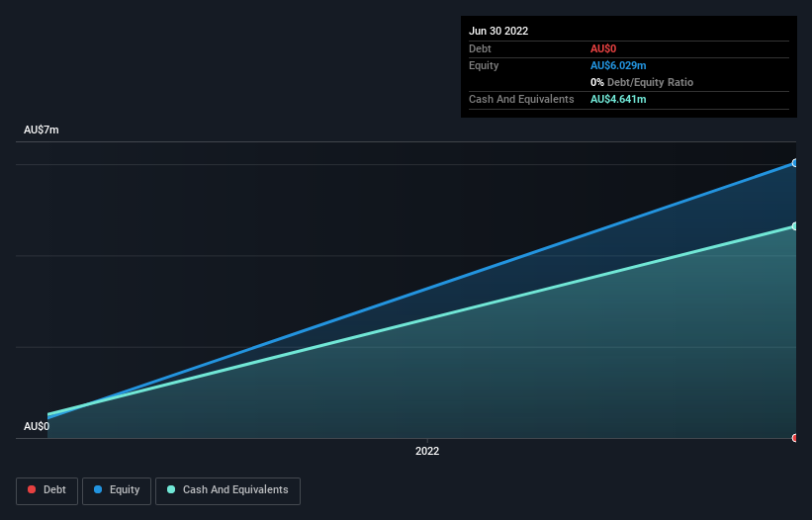Toggle the Cash And Equivalents legend series
The height and width of the screenshot is (520, 812).
click(x=227, y=490)
